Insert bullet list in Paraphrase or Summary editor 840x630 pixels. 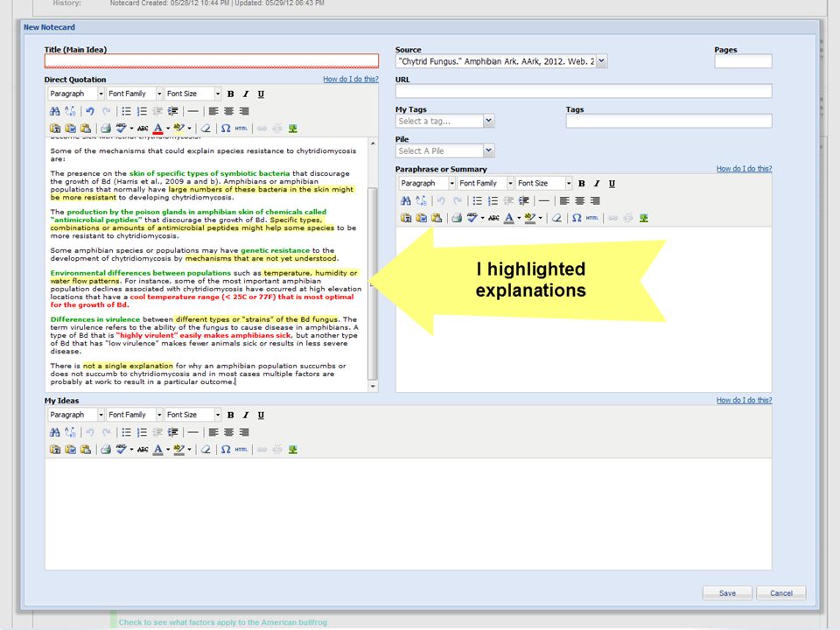pyautogui.click(x=478, y=200)
